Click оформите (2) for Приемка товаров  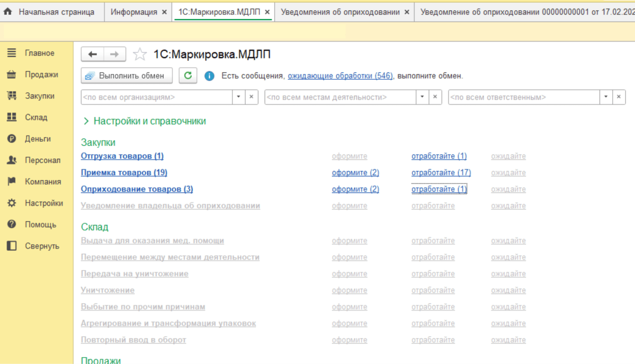[x=355, y=173]
